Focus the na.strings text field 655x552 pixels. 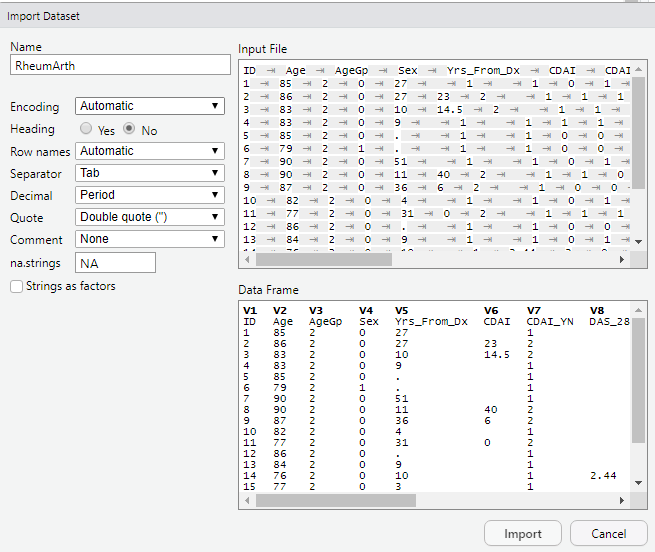tap(116, 263)
